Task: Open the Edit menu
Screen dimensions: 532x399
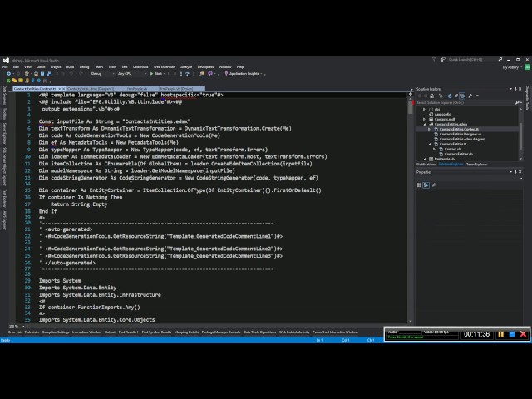Action: point(16,66)
